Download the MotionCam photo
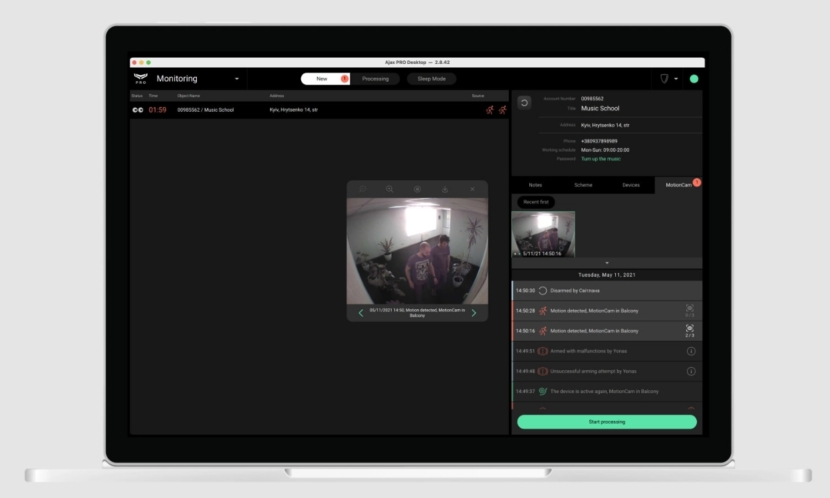 [x=445, y=189]
